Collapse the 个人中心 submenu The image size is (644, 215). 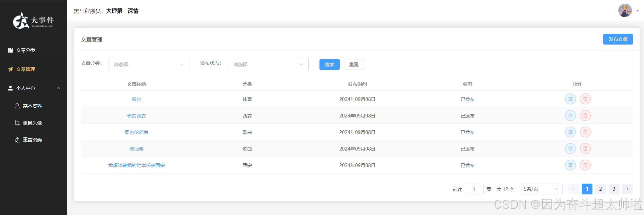33,88
